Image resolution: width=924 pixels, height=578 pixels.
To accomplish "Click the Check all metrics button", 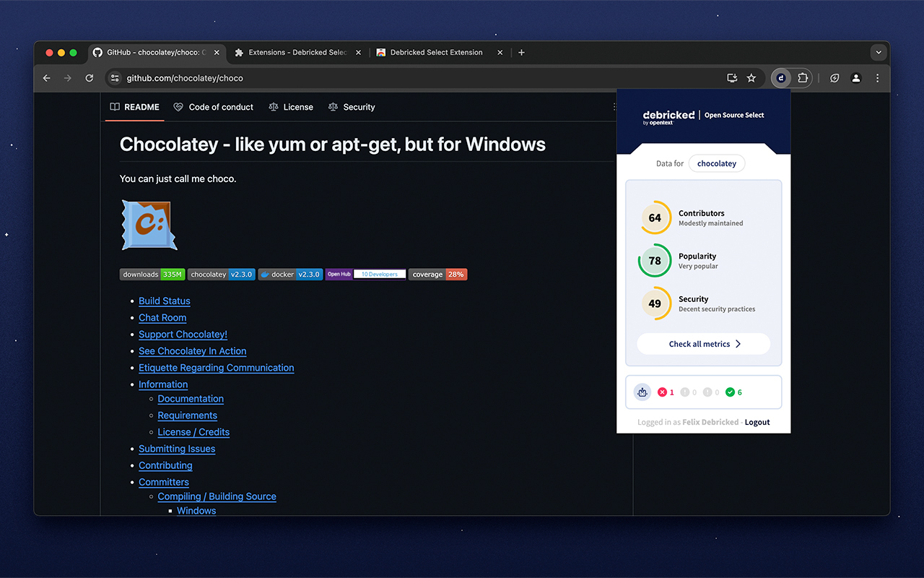I will click(x=704, y=344).
